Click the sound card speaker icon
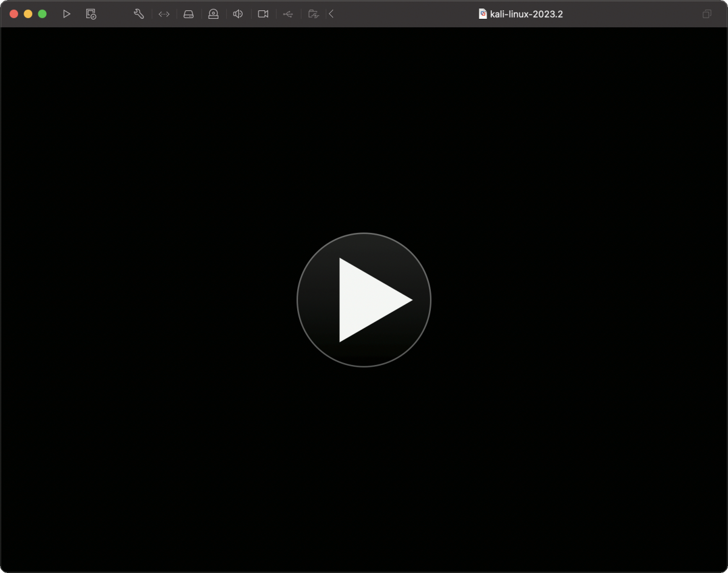728x573 pixels. pyautogui.click(x=238, y=14)
